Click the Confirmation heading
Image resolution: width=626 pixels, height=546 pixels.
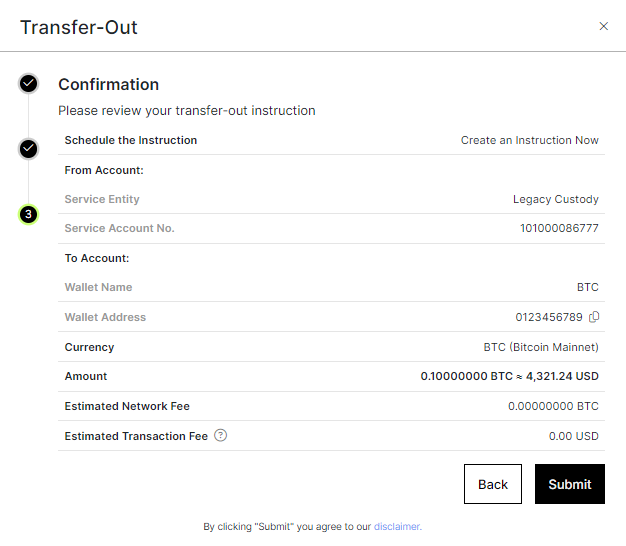(x=109, y=84)
